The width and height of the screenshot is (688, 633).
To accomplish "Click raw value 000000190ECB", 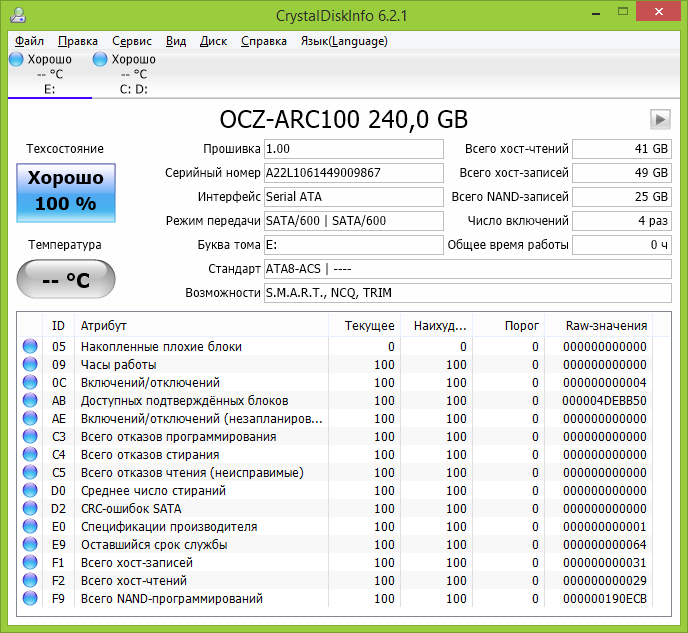I will click(x=605, y=598).
